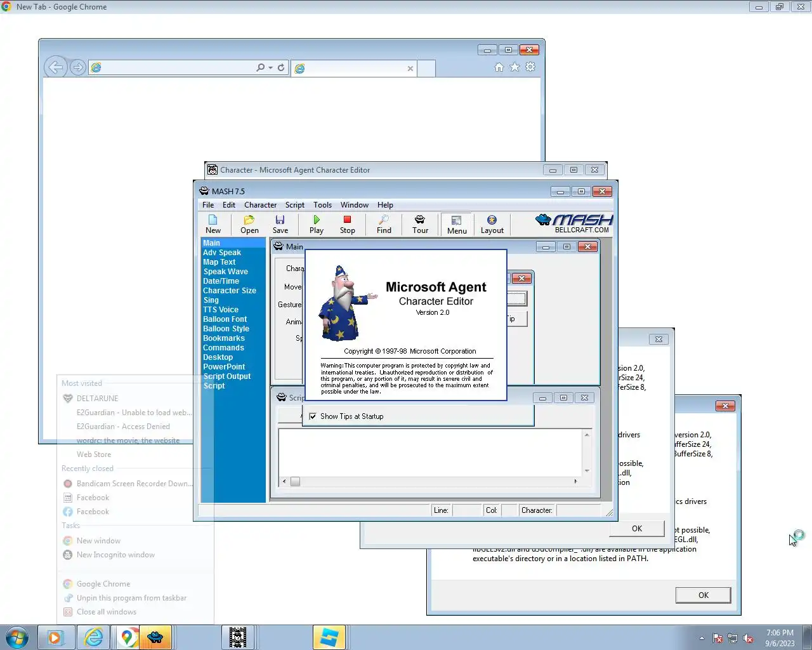
Task: Select Bookmarks in the sidebar
Action: point(223,338)
